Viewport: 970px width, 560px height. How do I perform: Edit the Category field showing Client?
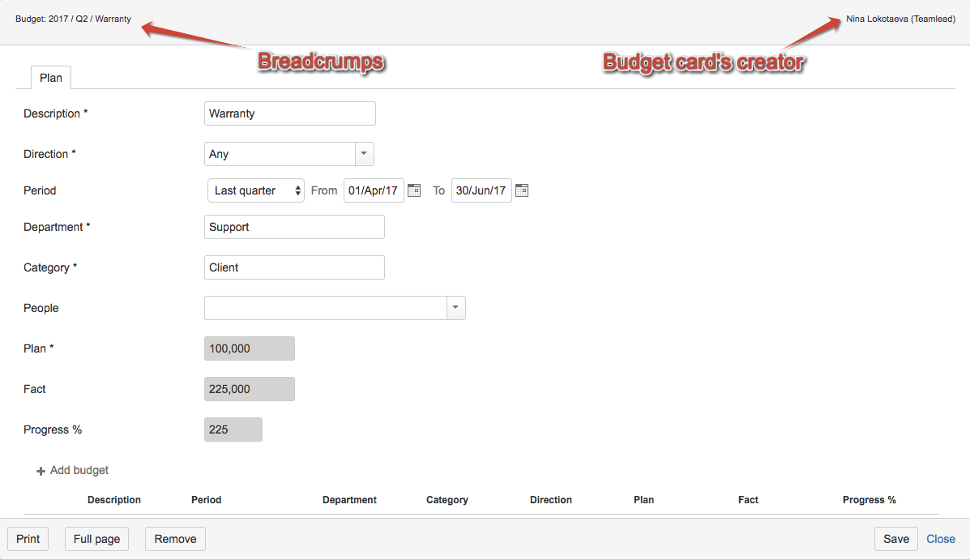click(x=294, y=267)
